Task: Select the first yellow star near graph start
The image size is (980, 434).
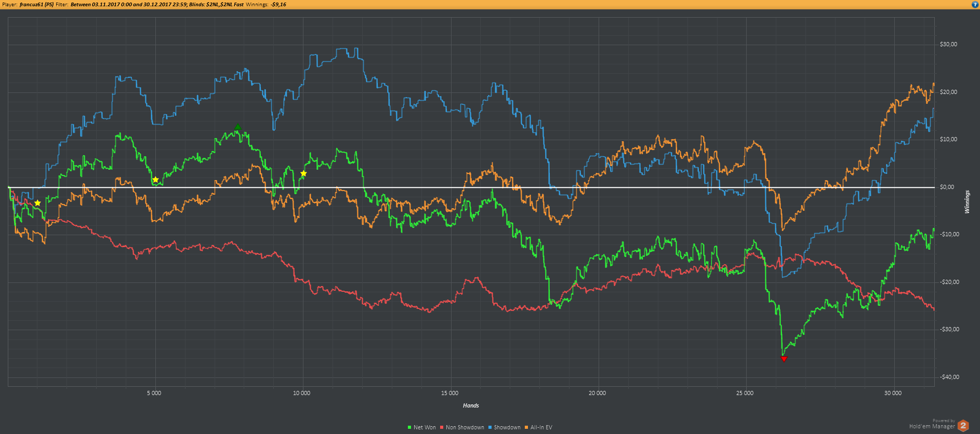Action: (37, 203)
